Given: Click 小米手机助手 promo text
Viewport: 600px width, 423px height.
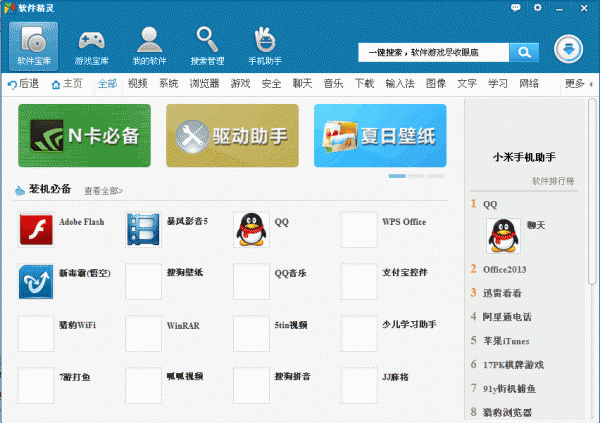Looking at the screenshot, I should pyautogui.click(x=524, y=157).
